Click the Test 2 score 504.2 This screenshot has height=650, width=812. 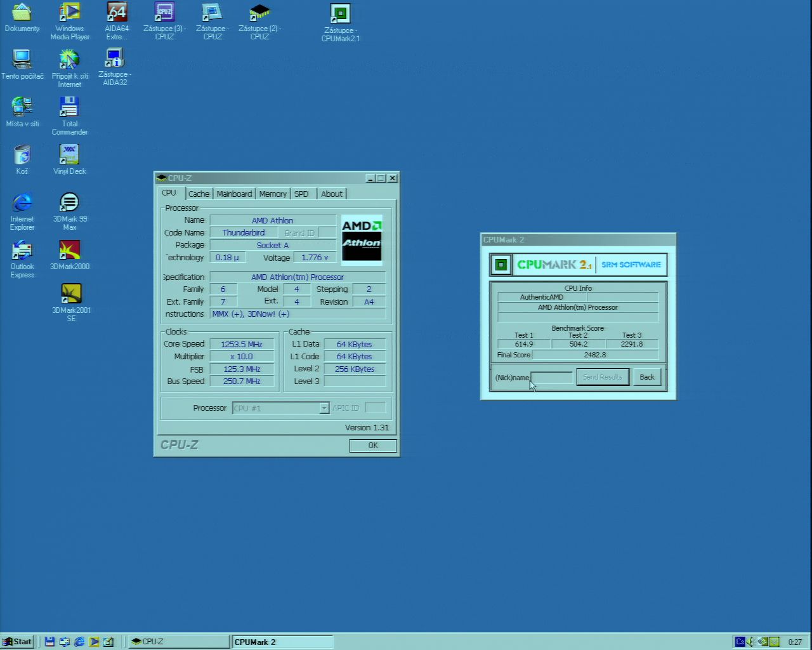(x=579, y=344)
